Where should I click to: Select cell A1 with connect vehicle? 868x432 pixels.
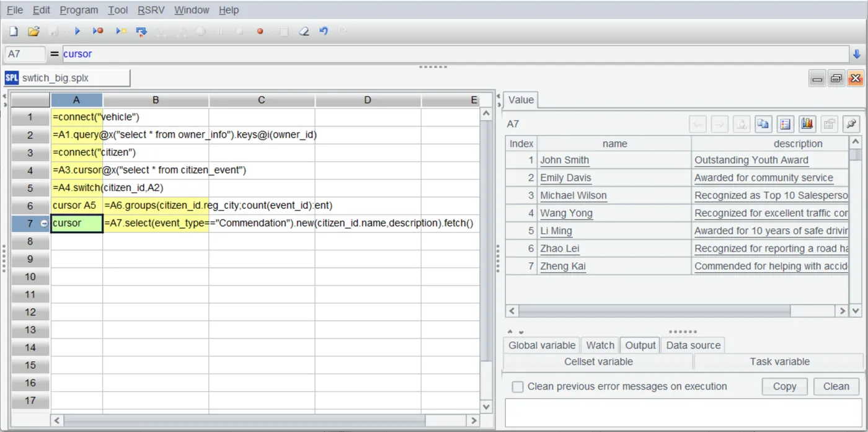click(77, 117)
